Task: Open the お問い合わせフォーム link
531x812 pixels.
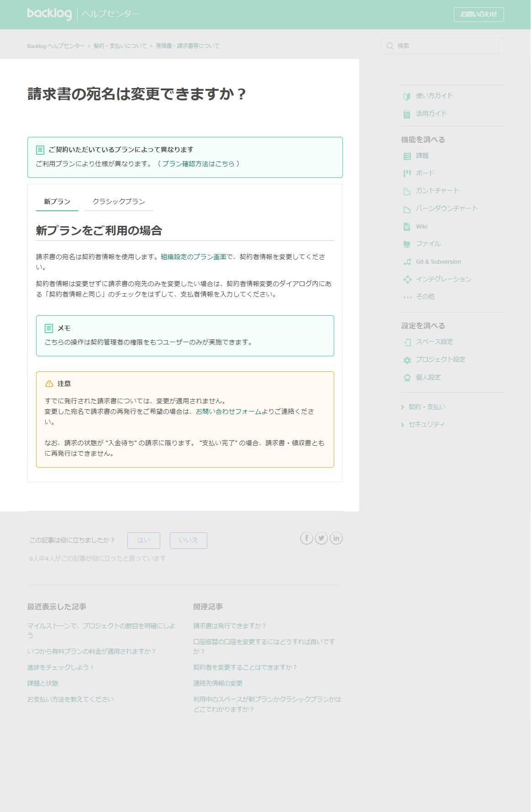Action: [228, 411]
